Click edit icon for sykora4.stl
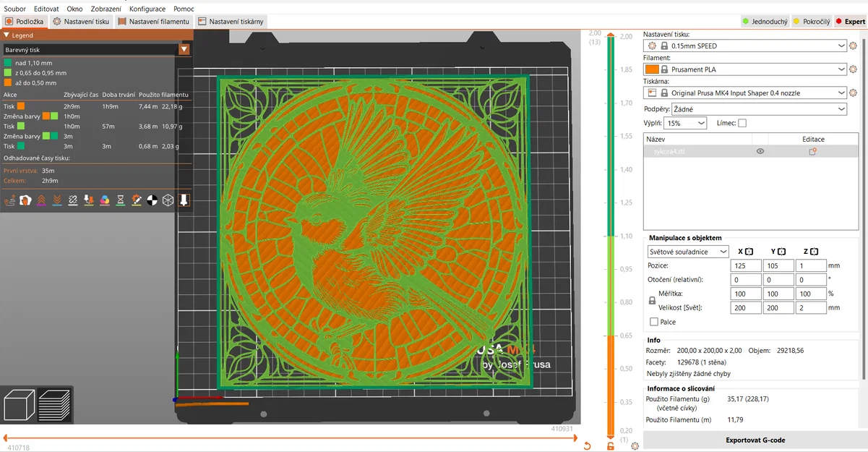Viewport: 868px width, 452px height. [x=812, y=152]
